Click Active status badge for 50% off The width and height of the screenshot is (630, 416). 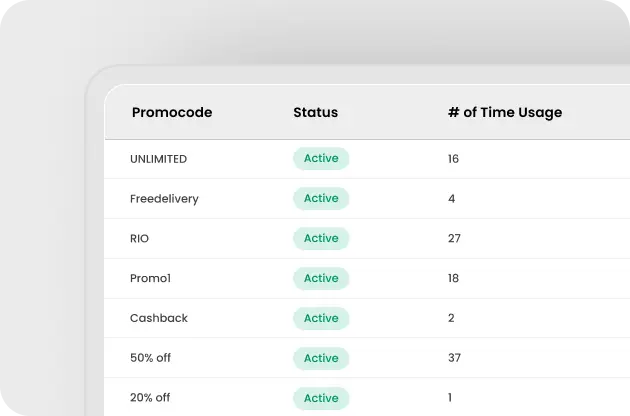tap(321, 358)
